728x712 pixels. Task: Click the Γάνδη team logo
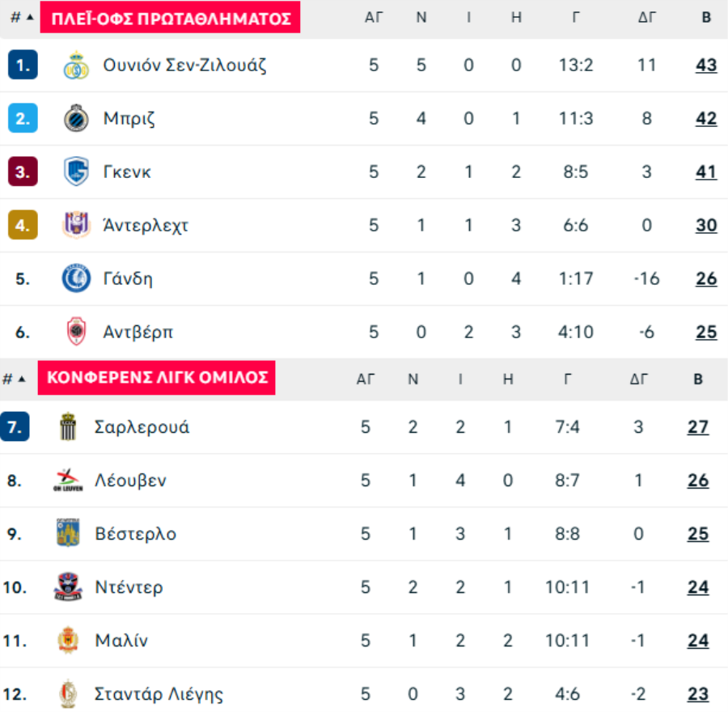point(76,278)
